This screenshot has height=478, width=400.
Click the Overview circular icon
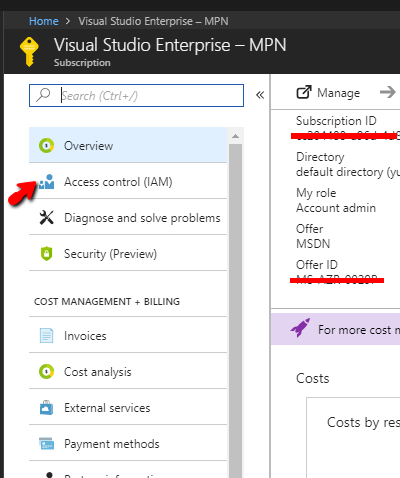(x=46, y=146)
